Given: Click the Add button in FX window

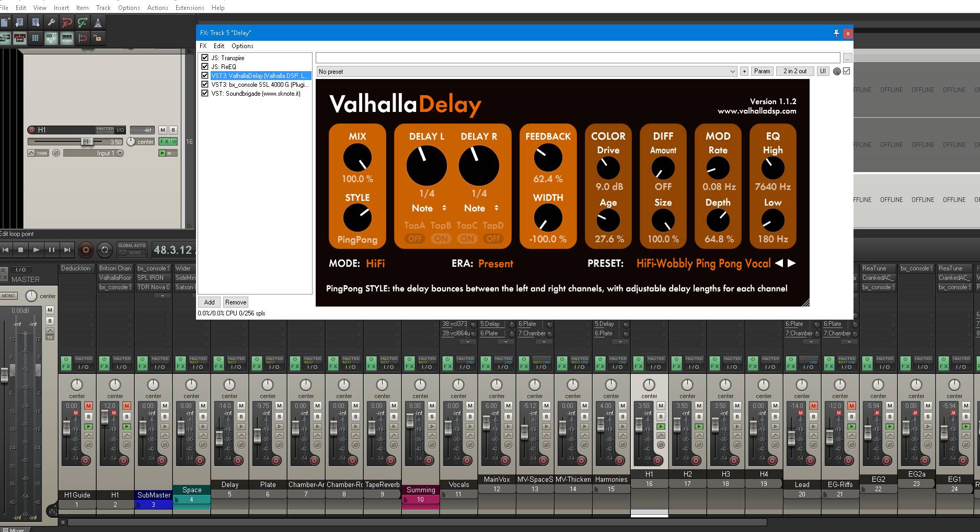Looking at the screenshot, I should [x=209, y=302].
